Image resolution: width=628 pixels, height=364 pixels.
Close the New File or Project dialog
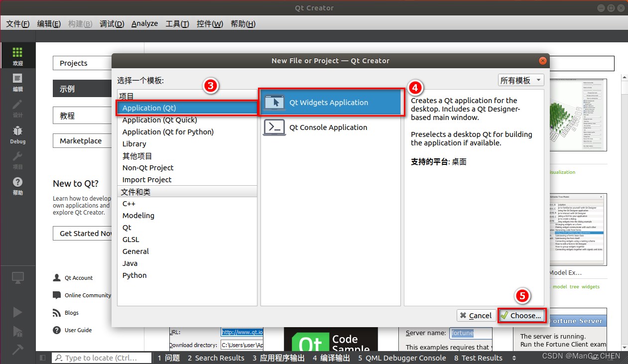tap(543, 61)
